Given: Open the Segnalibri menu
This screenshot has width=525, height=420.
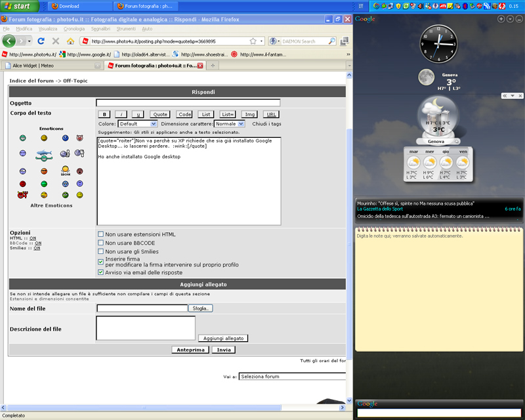Looking at the screenshot, I should 100,29.
